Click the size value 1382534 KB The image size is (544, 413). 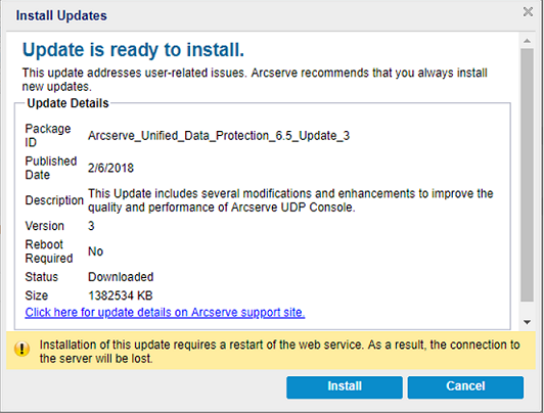(120, 296)
